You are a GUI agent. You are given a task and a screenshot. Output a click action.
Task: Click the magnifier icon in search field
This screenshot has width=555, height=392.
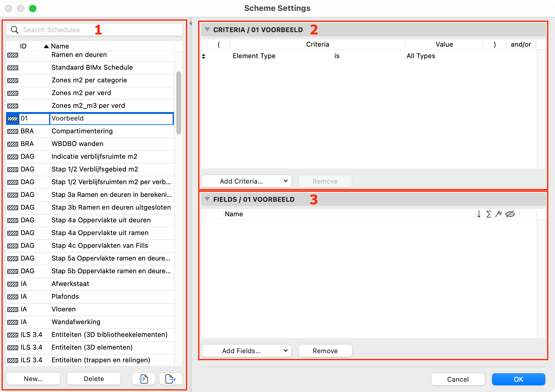point(15,30)
